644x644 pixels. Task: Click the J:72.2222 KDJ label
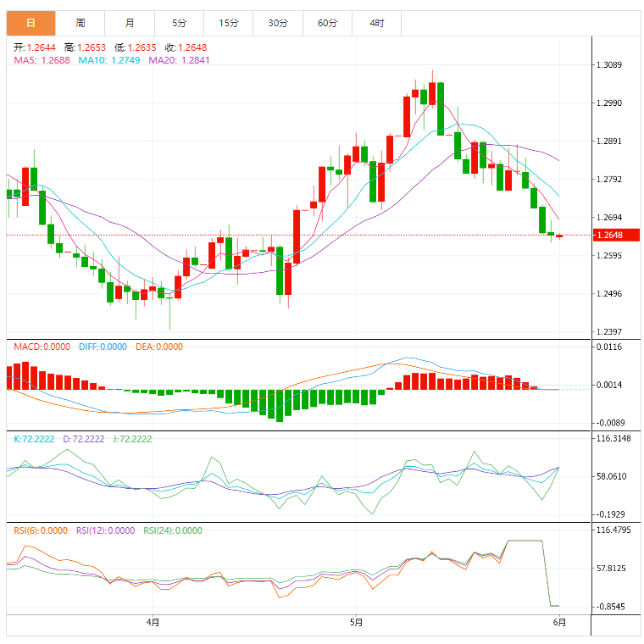(132, 439)
